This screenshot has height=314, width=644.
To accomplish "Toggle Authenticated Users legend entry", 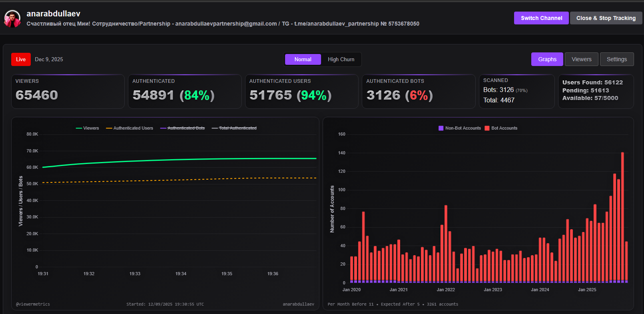I will coord(130,128).
